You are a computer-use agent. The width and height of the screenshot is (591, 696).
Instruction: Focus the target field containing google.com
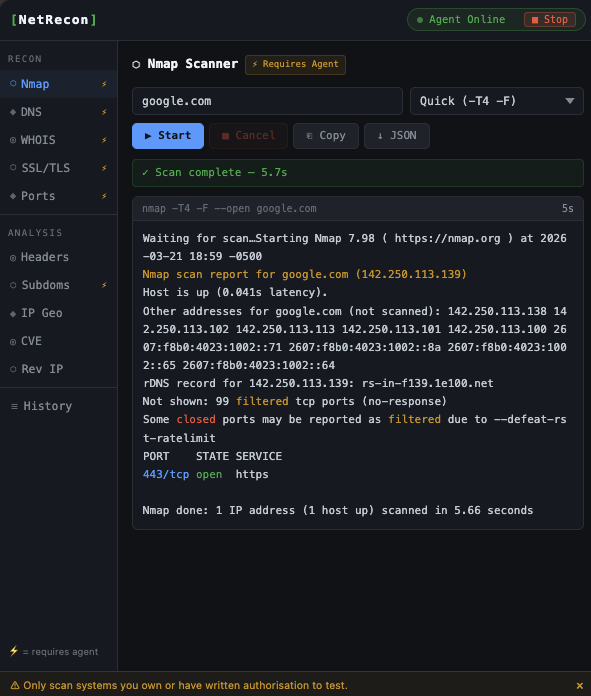tap(267, 101)
